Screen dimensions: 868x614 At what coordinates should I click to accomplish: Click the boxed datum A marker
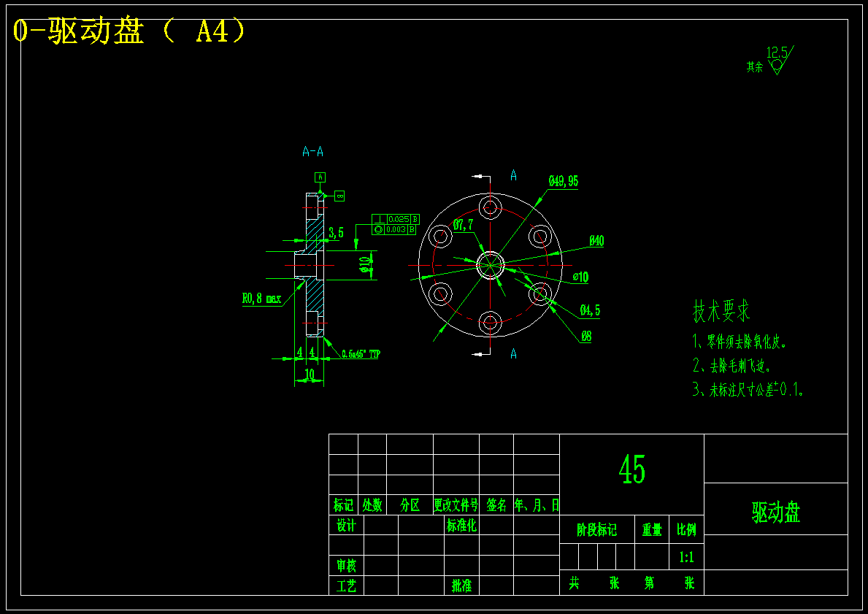[320, 177]
